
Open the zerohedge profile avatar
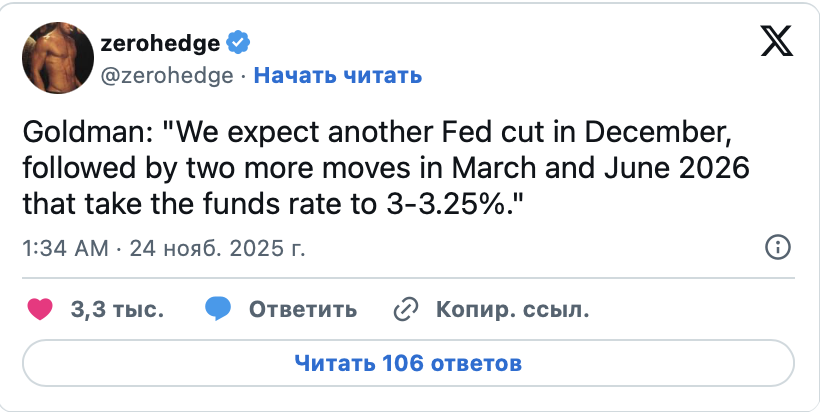click(x=58, y=58)
